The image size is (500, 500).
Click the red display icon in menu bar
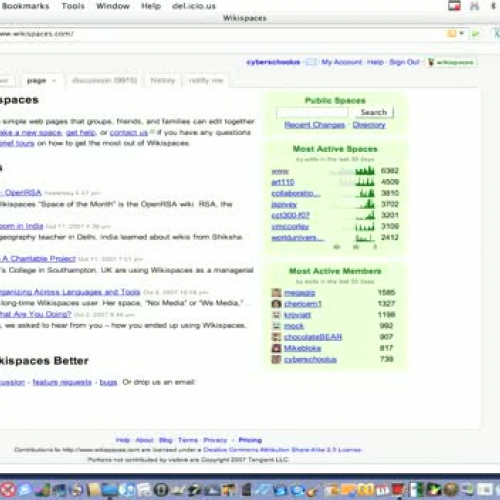(x=454, y=6)
